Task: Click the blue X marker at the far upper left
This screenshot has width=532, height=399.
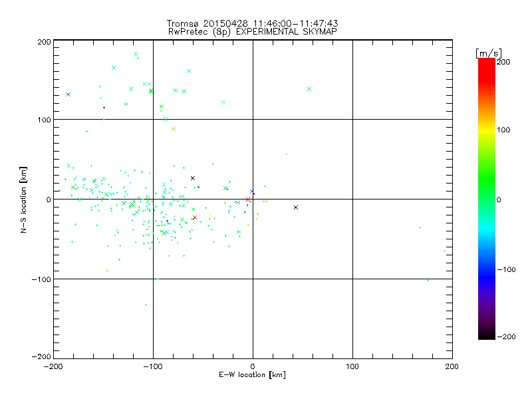Action: pos(68,94)
